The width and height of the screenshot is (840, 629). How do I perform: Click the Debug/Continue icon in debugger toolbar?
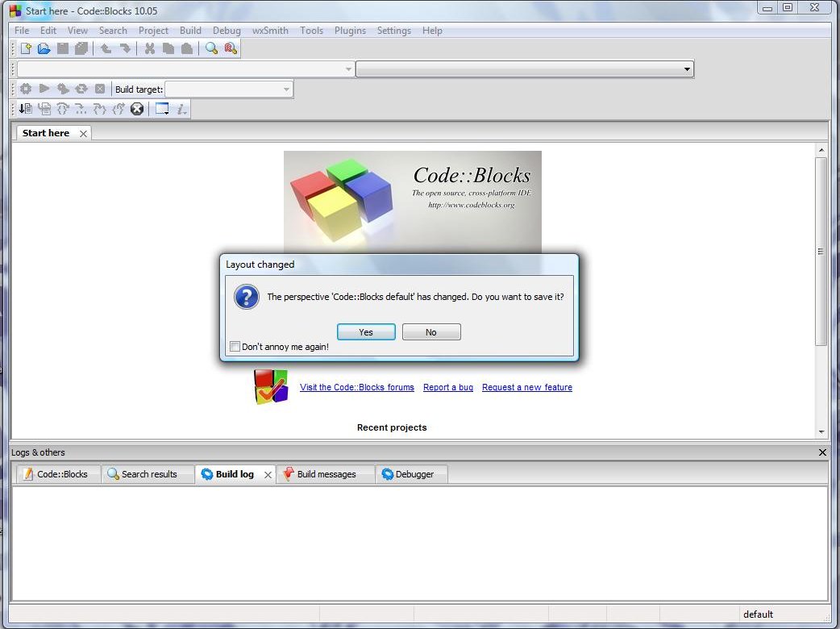pos(26,109)
